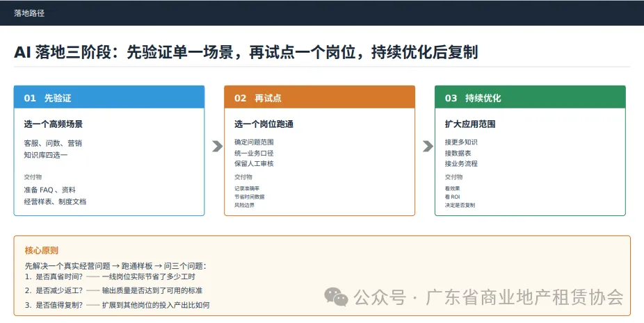Select the heading 选一个岗位跑通

point(264,124)
